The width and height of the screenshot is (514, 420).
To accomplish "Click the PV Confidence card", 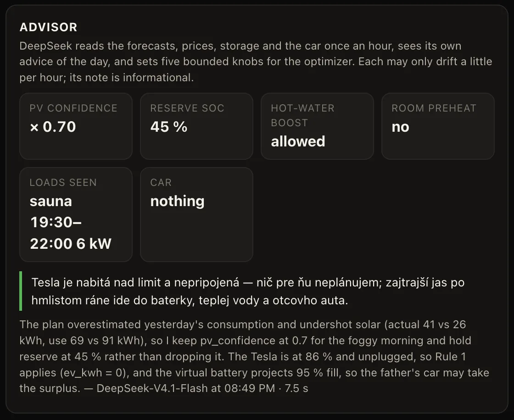I will (x=76, y=126).
